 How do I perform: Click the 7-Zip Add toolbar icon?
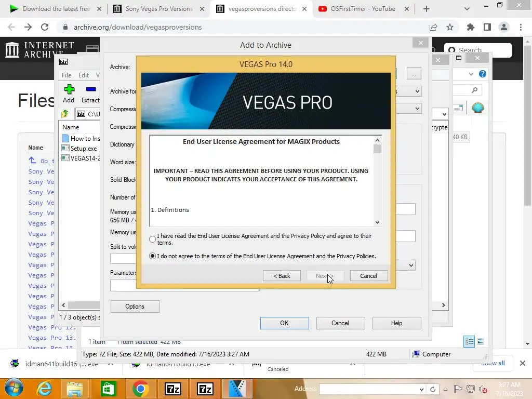pyautogui.click(x=69, y=94)
